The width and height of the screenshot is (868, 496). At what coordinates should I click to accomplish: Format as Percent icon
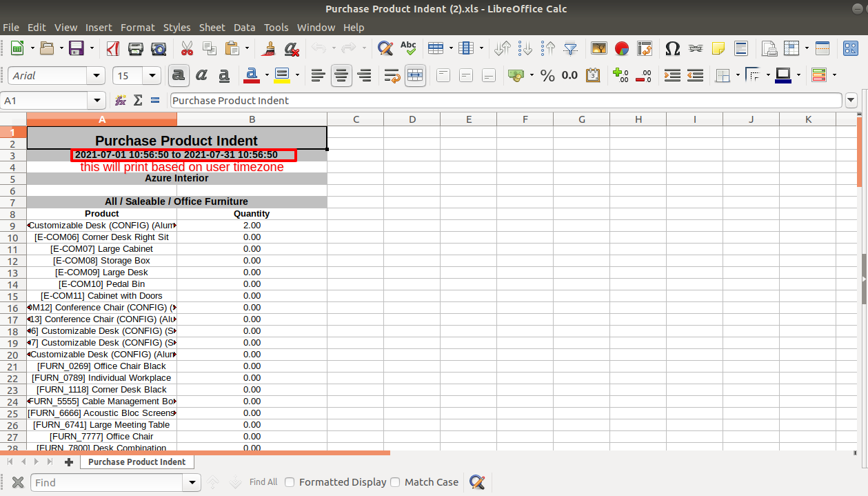click(548, 75)
